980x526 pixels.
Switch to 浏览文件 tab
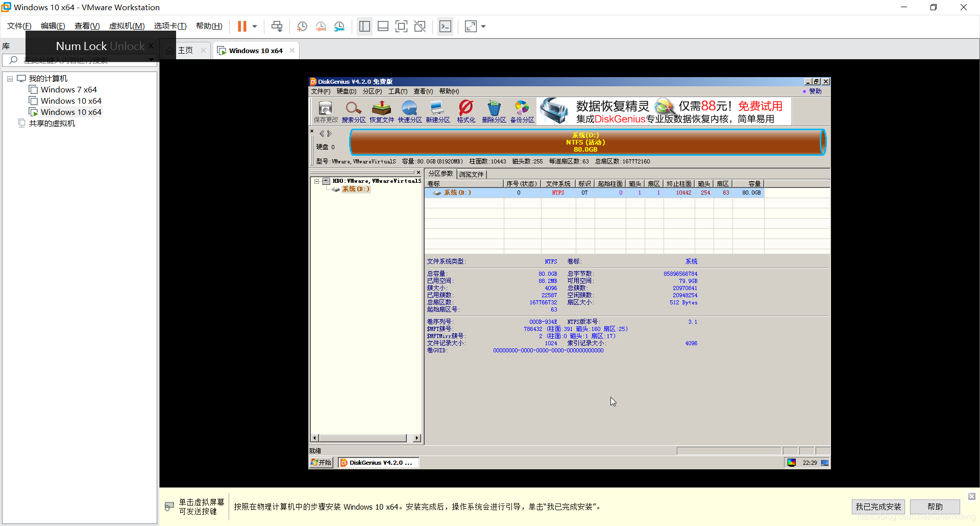471,174
